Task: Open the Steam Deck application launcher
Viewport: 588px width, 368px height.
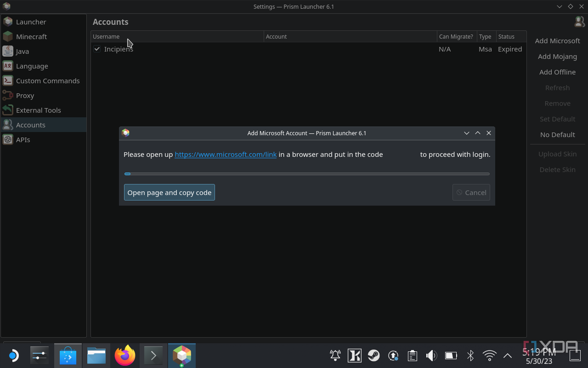Action: [13, 356]
